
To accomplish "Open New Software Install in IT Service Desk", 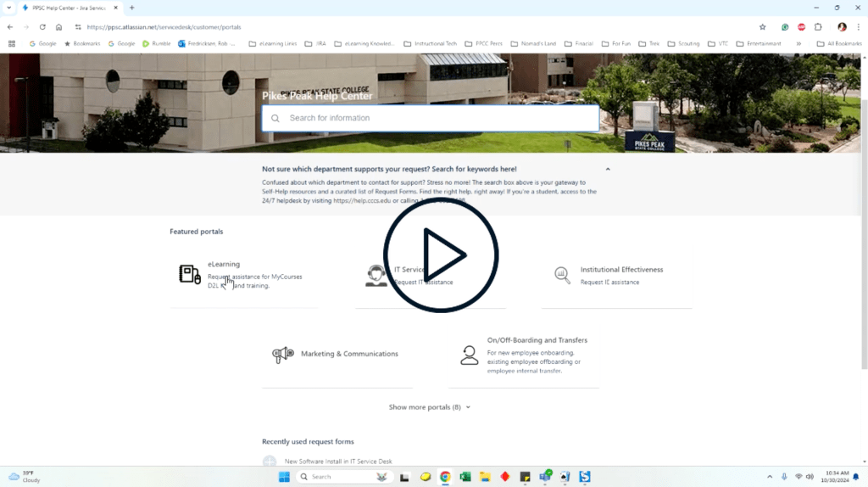I will [338, 461].
